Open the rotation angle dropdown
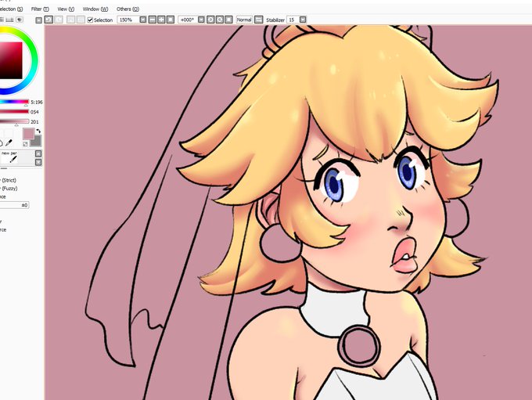The image size is (532, 400). click(201, 20)
